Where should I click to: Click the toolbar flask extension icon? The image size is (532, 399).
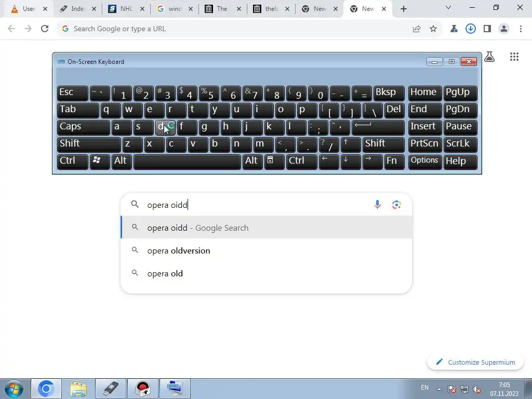click(454, 29)
